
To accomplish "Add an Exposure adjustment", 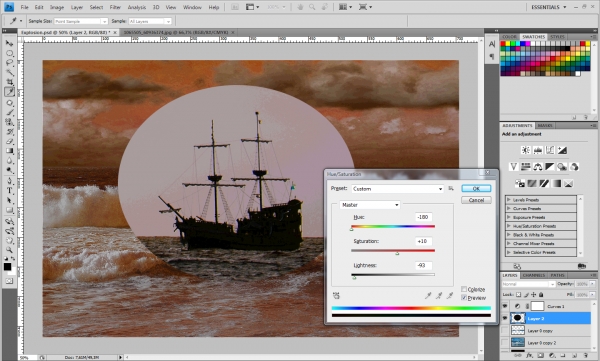I will (562, 150).
